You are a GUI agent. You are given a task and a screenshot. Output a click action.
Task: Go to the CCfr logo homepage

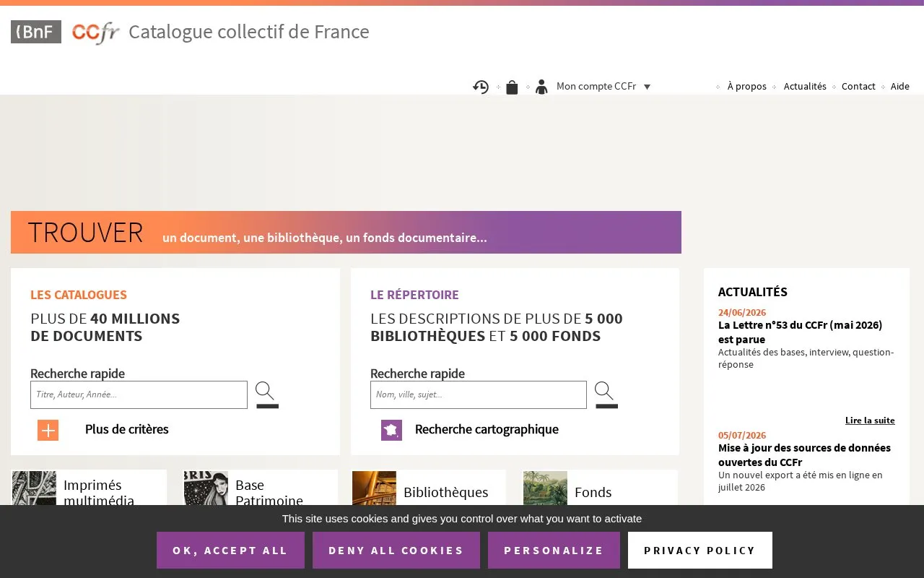tap(95, 33)
